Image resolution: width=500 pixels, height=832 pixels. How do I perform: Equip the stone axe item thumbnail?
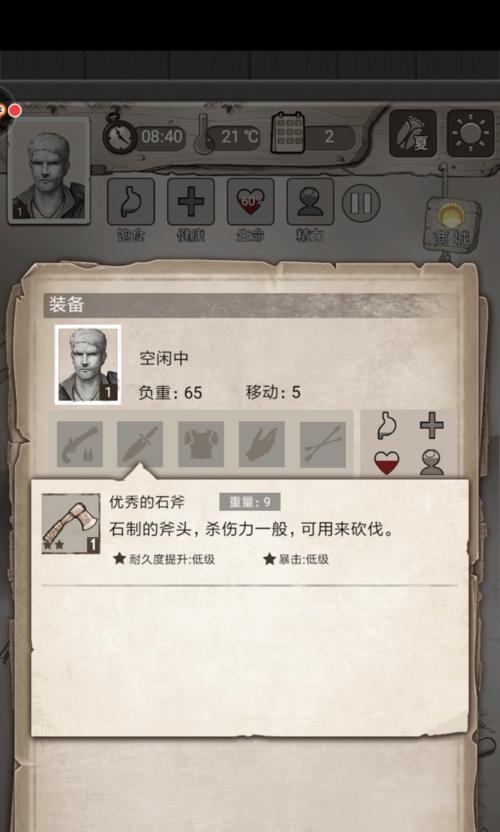[x=71, y=524]
